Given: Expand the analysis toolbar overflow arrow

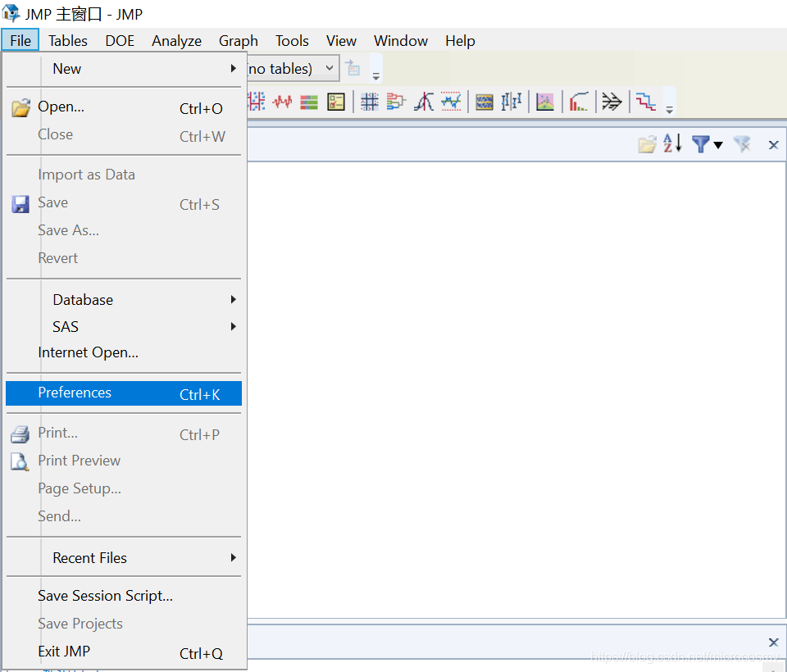Looking at the screenshot, I should [670, 110].
